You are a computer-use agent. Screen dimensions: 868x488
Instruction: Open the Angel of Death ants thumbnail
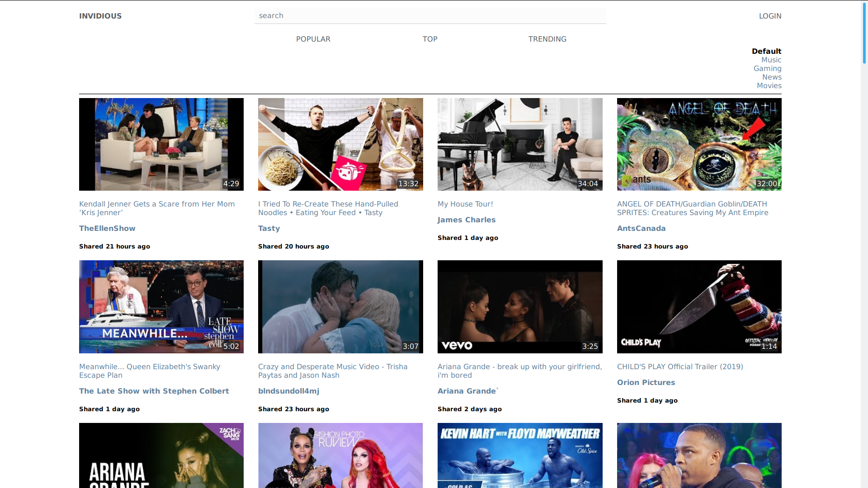(x=699, y=144)
